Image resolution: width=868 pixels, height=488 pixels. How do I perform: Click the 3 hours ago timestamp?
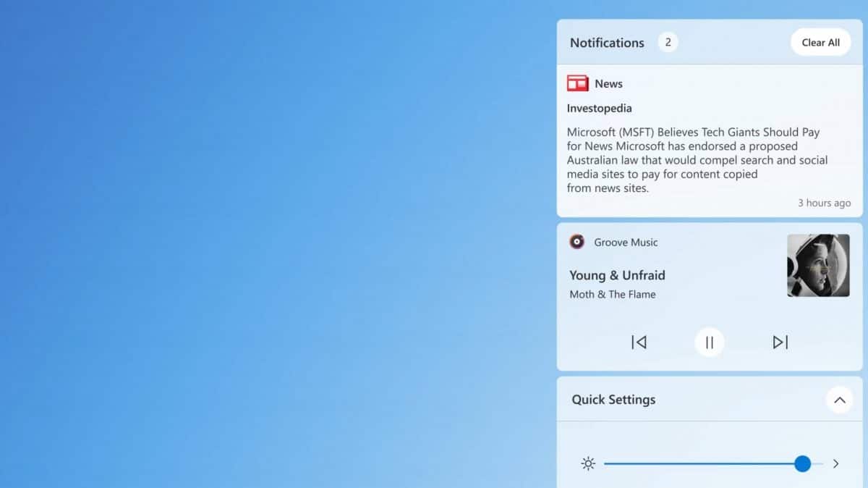click(824, 203)
